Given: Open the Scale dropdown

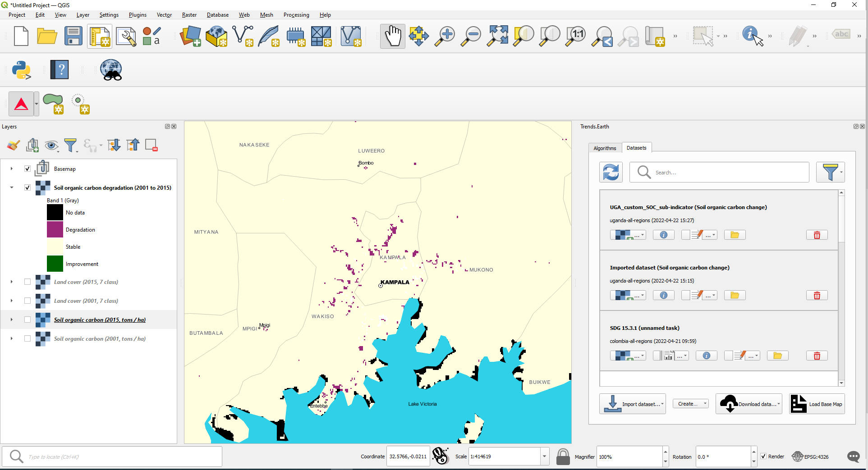Looking at the screenshot, I should [x=544, y=456].
